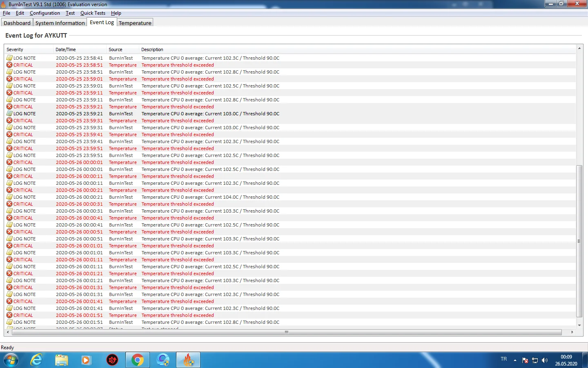Click the horizontal scrollbar right arrow
The image size is (588, 368).
pos(572,332)
